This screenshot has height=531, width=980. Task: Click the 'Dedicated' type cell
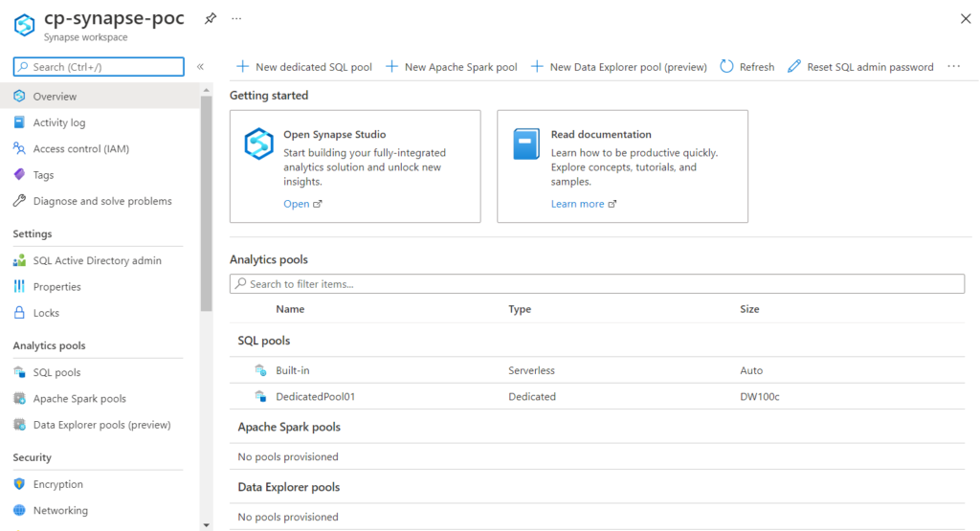coord(532,397)
